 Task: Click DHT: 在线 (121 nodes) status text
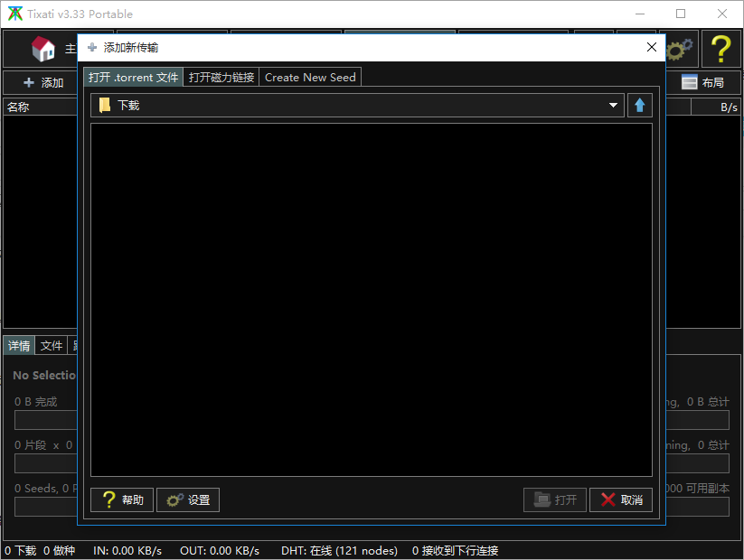[339, 551]
